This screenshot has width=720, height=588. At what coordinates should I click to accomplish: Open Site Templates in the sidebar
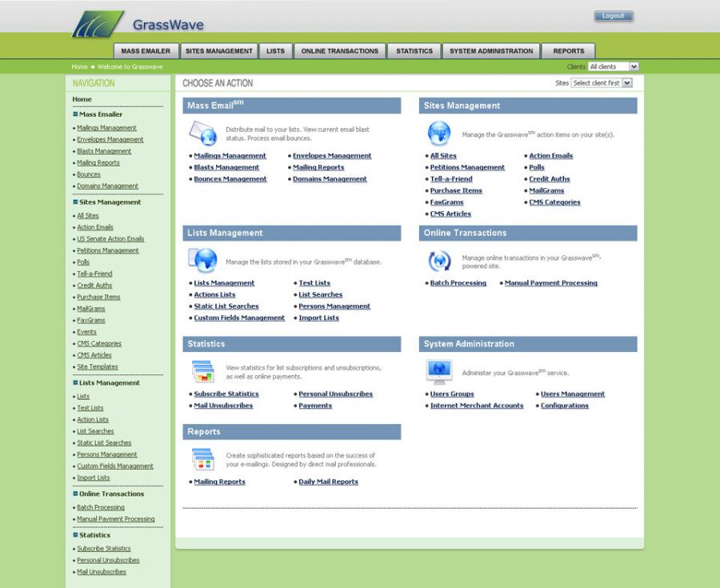[98, 366]
